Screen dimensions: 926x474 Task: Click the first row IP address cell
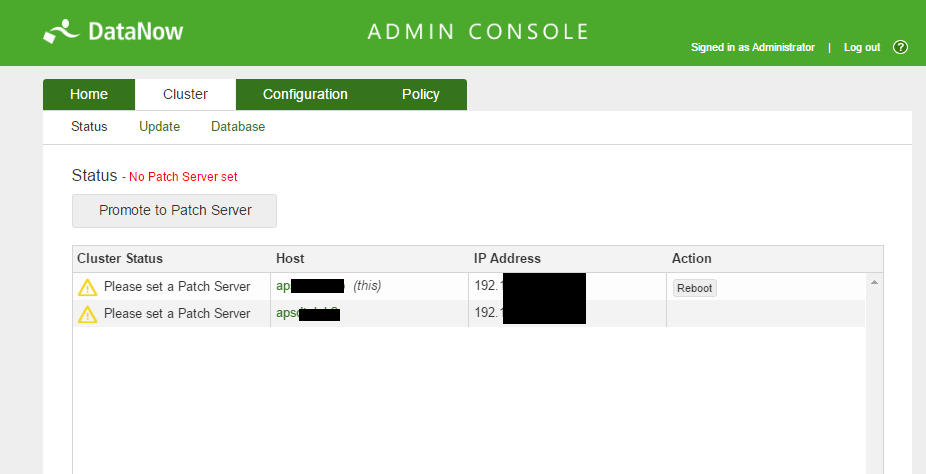[x=568, y=286]
